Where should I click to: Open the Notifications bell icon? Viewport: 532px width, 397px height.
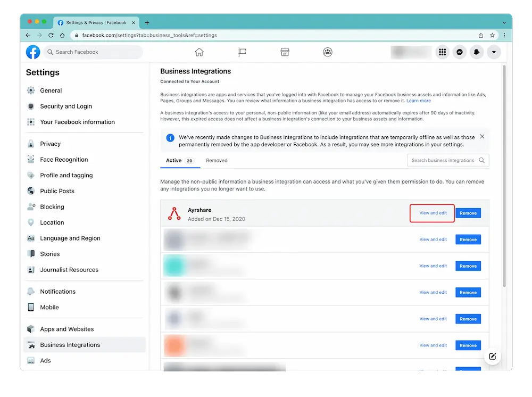point(477,52)
